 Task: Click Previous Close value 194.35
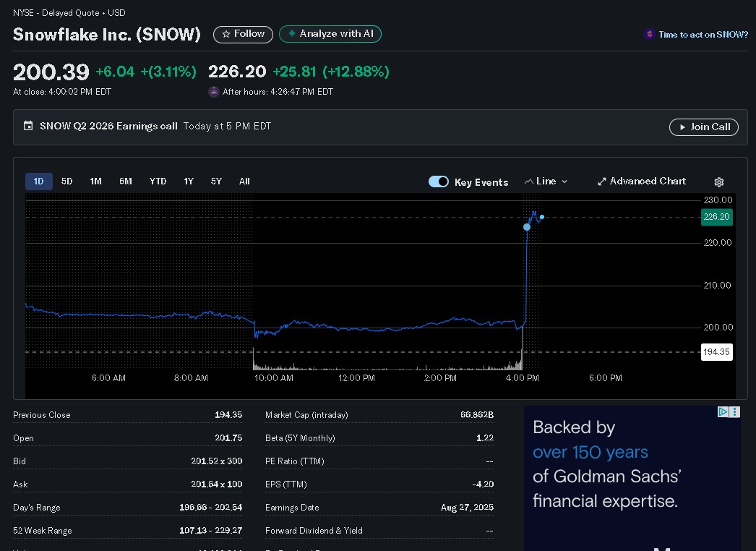click(x=228, y=415)
